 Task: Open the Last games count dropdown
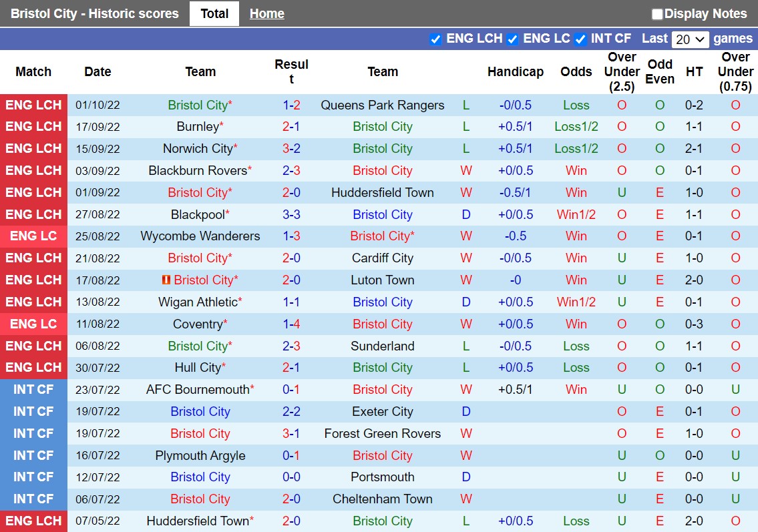point(690,39)
